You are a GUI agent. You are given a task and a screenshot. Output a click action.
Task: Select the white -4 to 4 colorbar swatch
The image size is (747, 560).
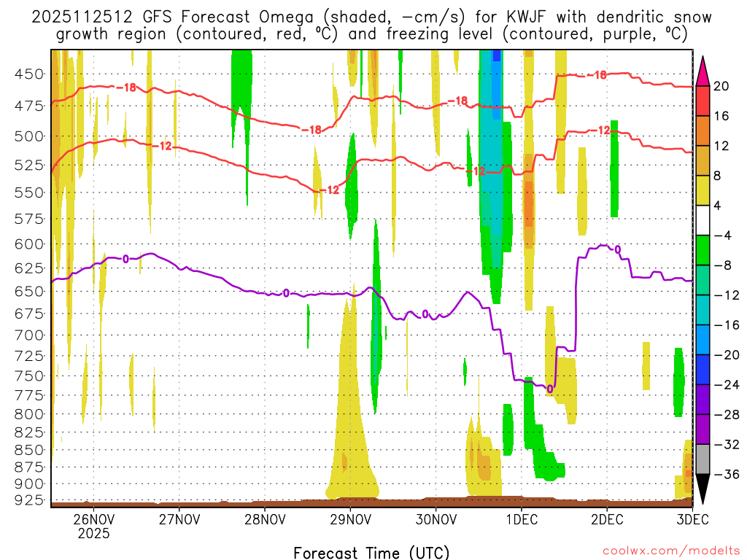pos(703,220)
